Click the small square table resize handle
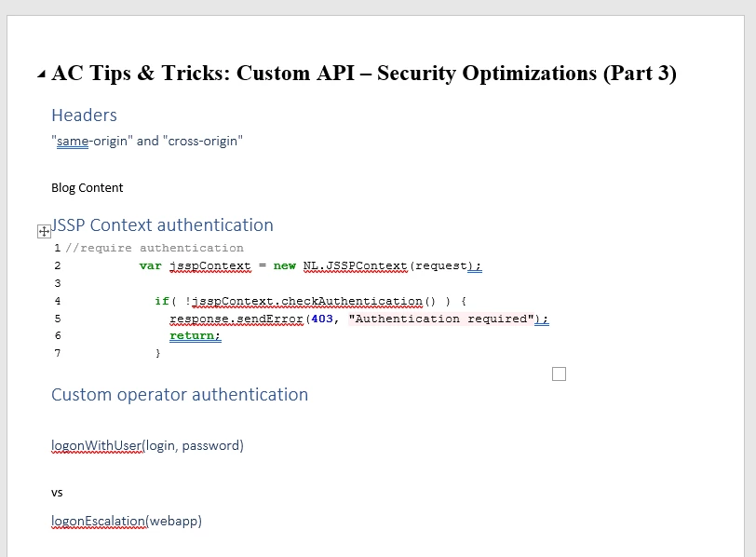This screenshot has width=756, height=557. [x=559, y=374]
